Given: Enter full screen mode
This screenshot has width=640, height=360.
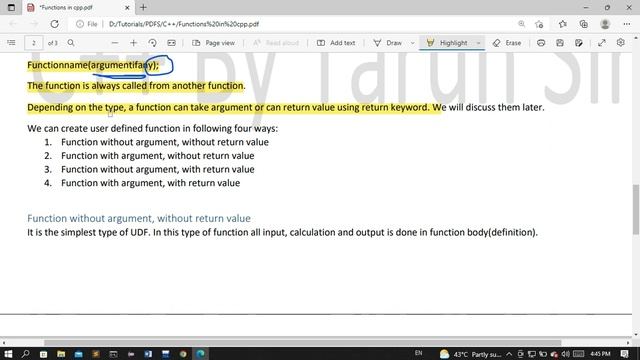Looking at the screenshot, I should [x=602, y=42].
